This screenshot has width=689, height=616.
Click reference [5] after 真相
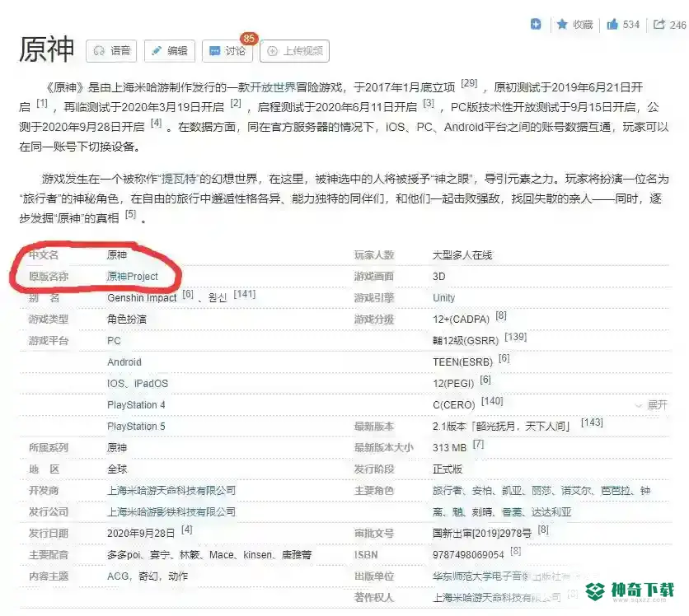(130, 214)
